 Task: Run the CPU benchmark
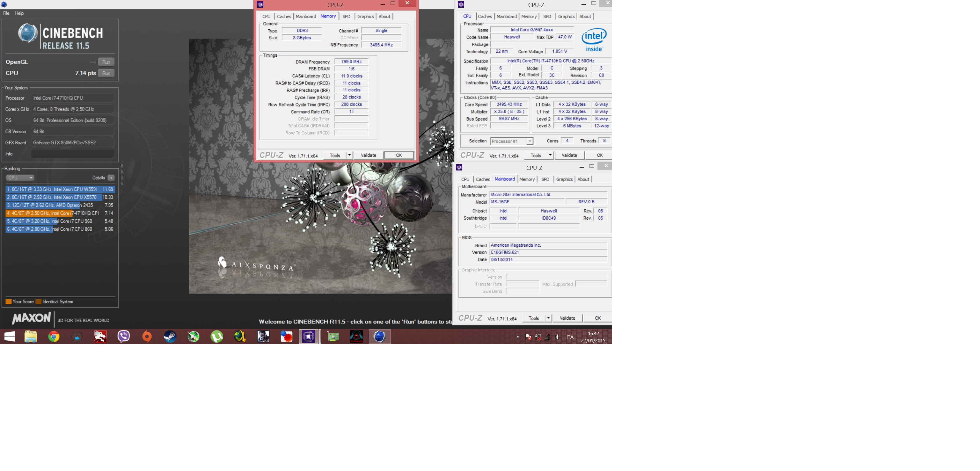[x=106, y=73]
